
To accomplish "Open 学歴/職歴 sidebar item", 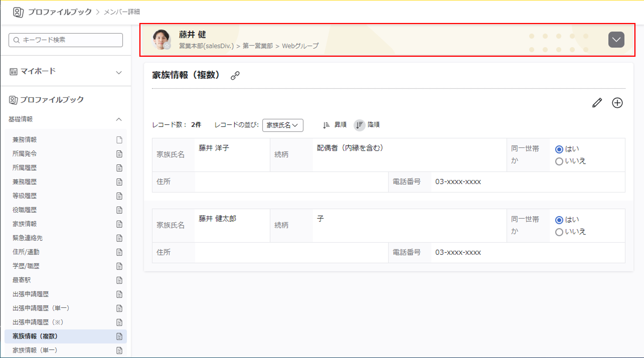I will tap(26, 266).
